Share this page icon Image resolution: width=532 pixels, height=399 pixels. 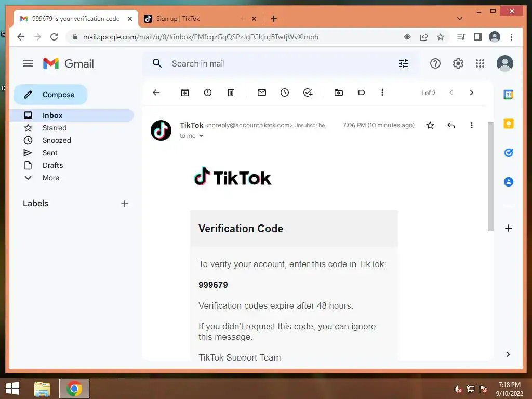[x=424, y=37]
